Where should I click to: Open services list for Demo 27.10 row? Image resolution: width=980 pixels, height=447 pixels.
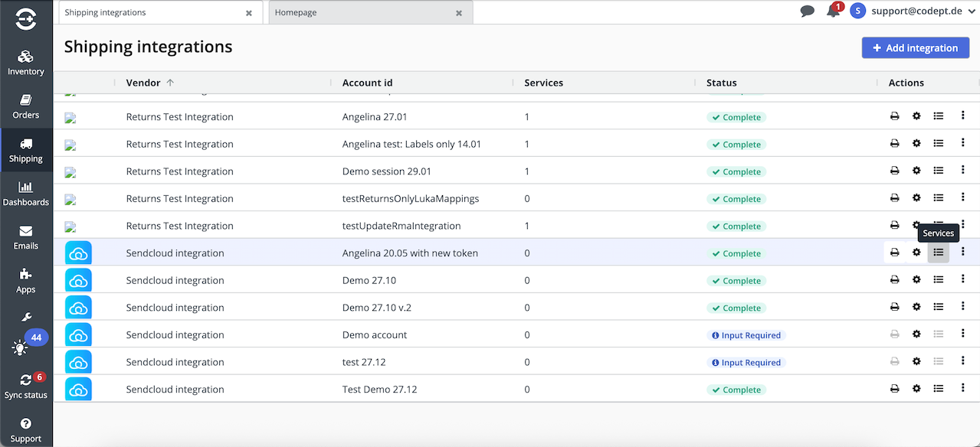click(x=939, y=280)
